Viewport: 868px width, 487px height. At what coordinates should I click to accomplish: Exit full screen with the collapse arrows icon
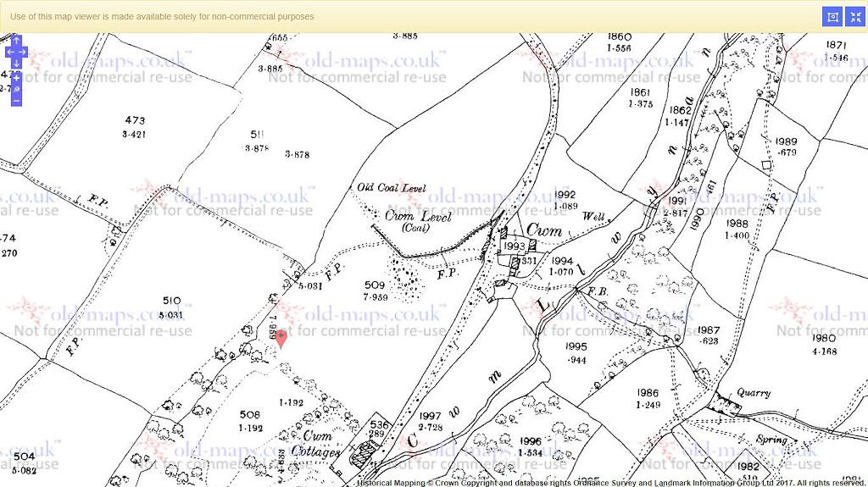click(856, 17)
